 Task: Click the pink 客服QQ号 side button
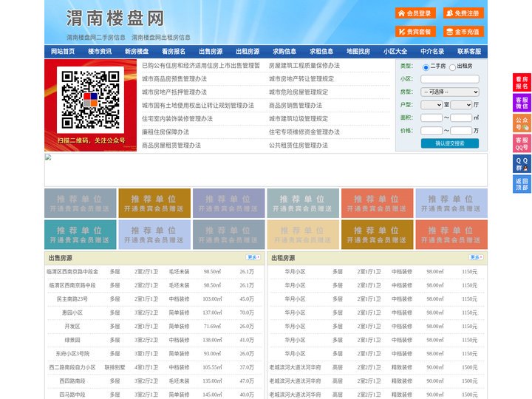[522, 143]
